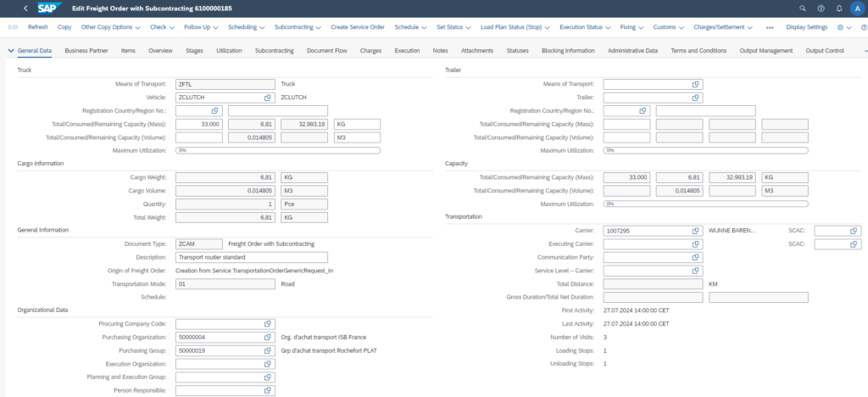Open value help for Executing Carrier SCAC

click(x=854, y=244)
